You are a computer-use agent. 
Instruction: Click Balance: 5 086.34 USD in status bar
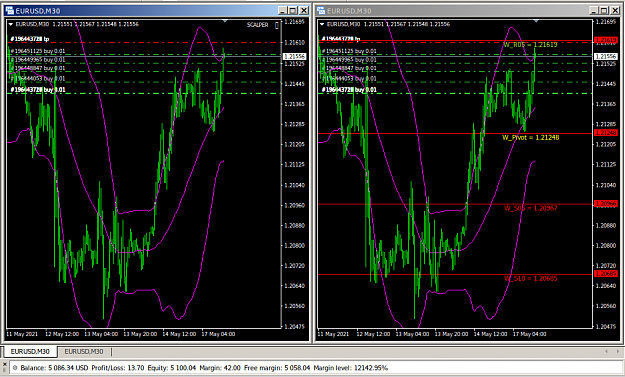(54, 368)
